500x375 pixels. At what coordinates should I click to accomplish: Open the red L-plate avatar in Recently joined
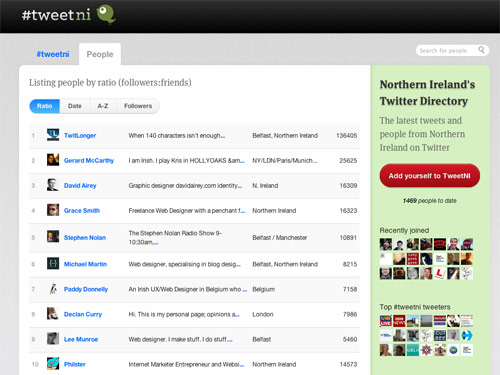(x=440, y=274)
